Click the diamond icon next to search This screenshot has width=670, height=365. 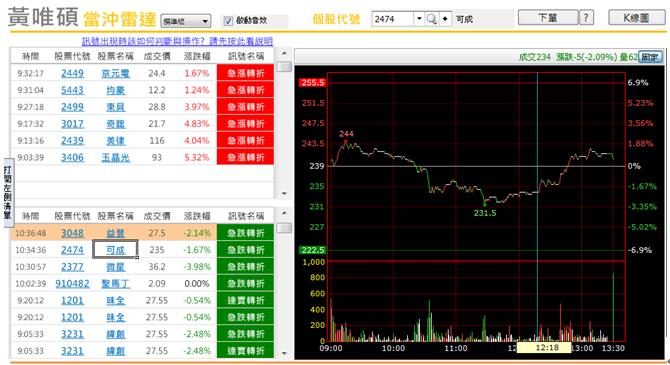(x=445, y=19)
